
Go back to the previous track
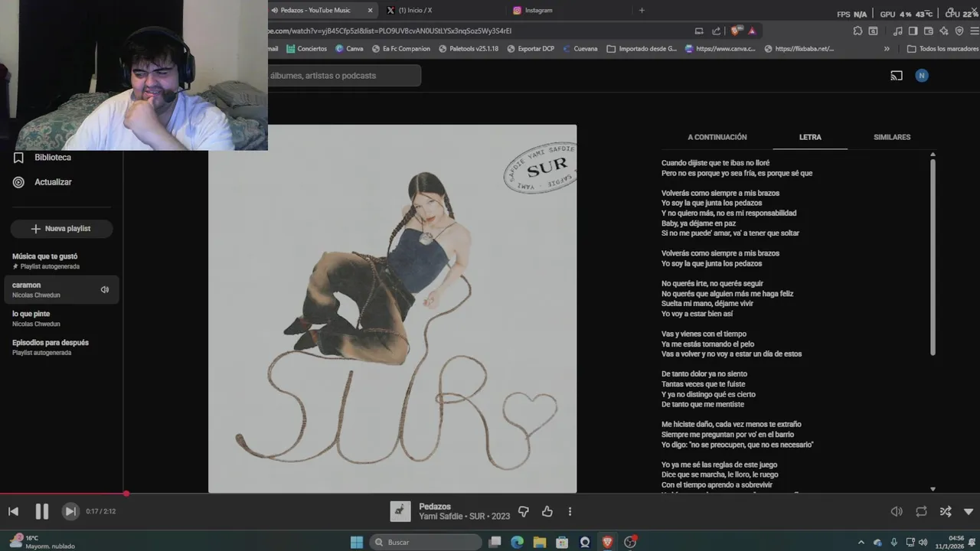click(13, 511)
